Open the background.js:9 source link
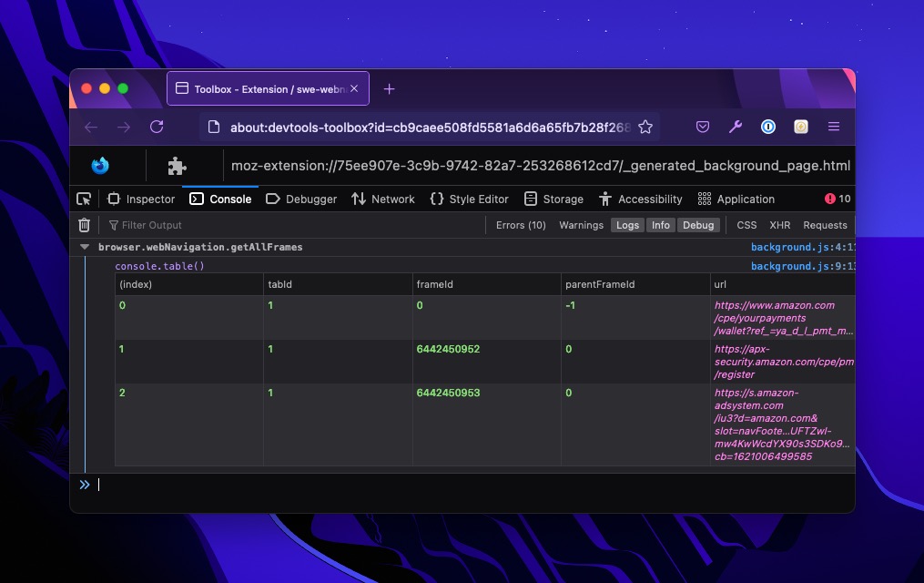 [x=803, y=266]
